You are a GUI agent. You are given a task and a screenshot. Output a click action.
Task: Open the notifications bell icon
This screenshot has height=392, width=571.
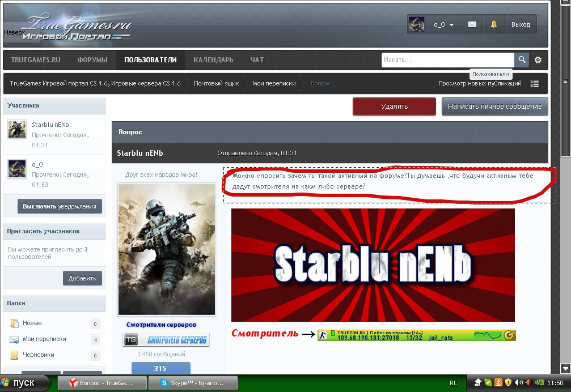[494, 24]
